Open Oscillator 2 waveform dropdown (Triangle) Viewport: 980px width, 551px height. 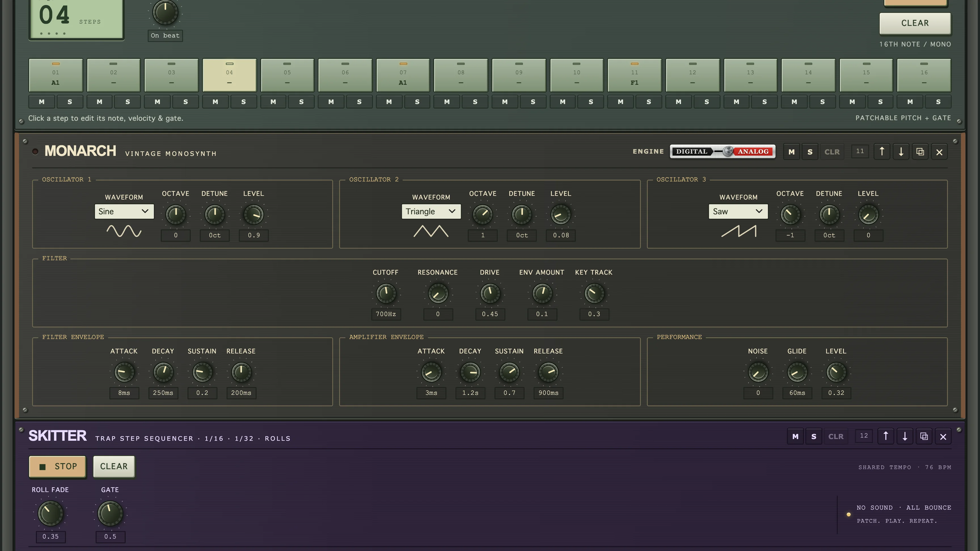click(x=431, y=211)
